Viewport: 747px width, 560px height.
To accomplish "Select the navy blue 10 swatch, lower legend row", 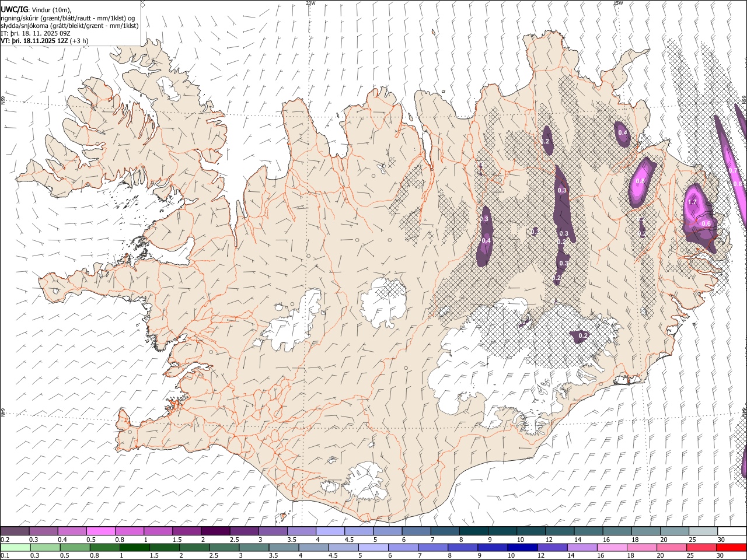I will [522, 547].
